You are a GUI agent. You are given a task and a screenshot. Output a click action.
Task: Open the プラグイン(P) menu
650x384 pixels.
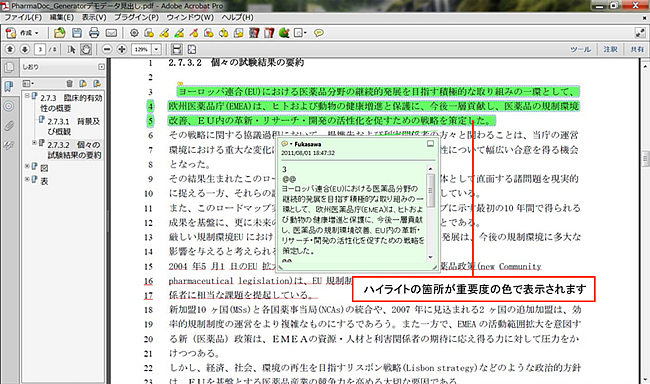click(136, 17)
